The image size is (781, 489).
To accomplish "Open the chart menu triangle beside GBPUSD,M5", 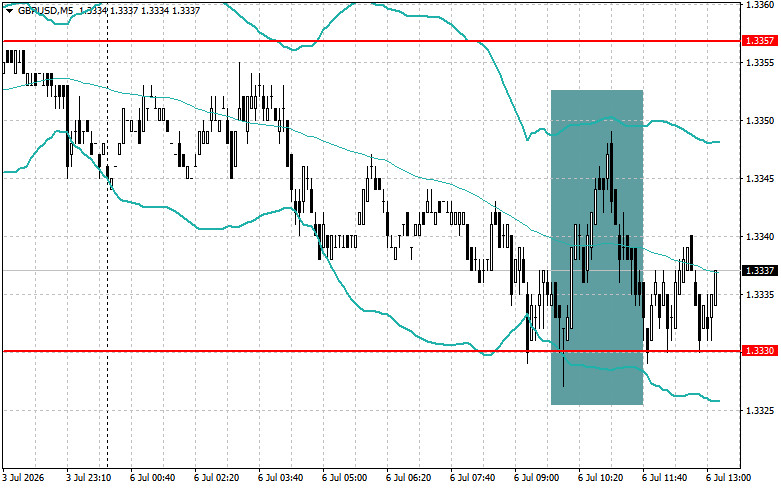I will click(x=9, y=10).
